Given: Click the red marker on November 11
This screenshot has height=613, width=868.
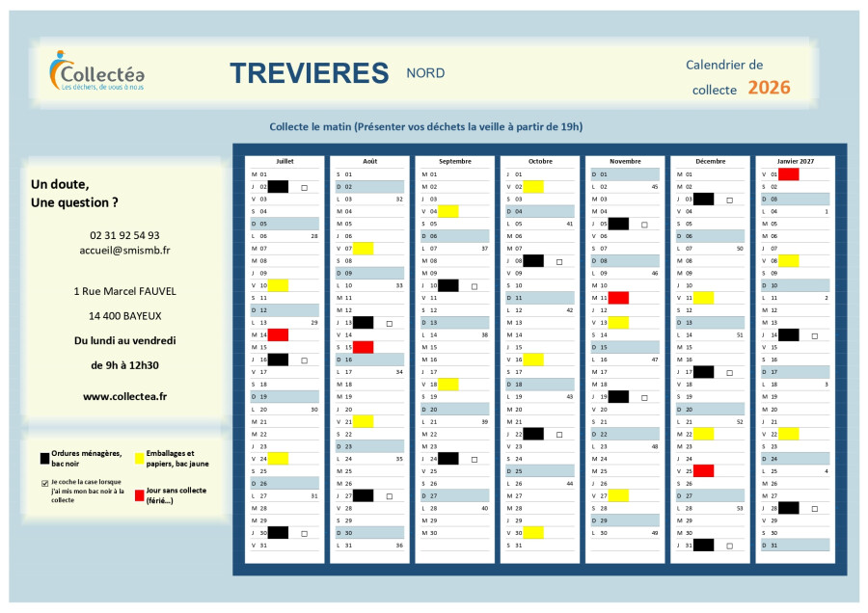Looking at the screenshot, I should [x=618, y=298].
